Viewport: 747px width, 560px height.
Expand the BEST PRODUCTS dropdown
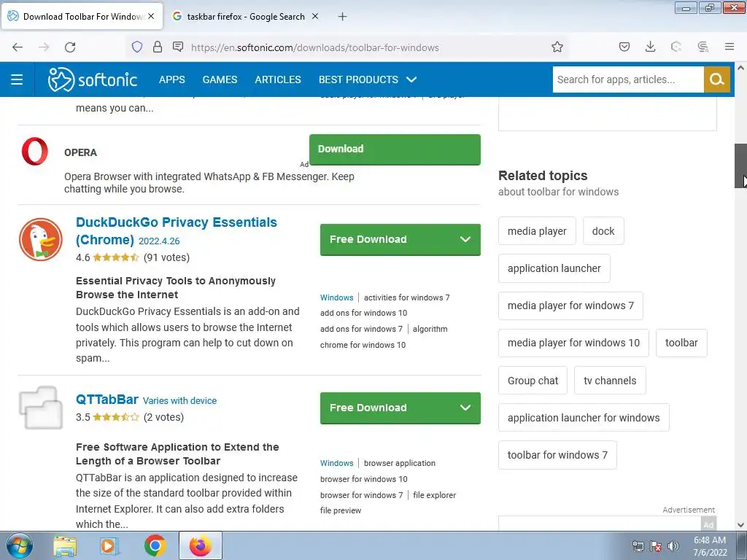tap(368, 79)
